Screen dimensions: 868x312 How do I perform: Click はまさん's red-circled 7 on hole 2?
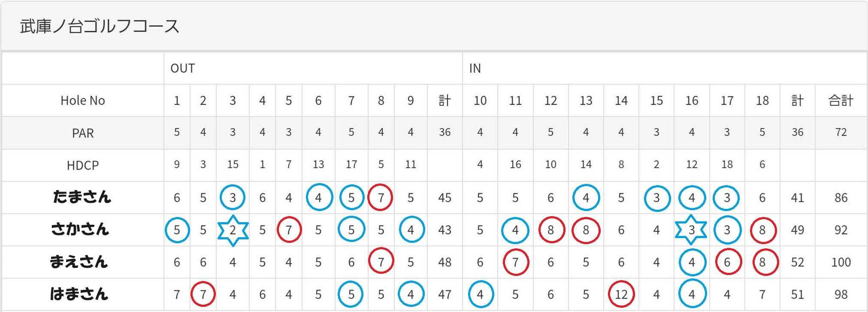point(203,294)
